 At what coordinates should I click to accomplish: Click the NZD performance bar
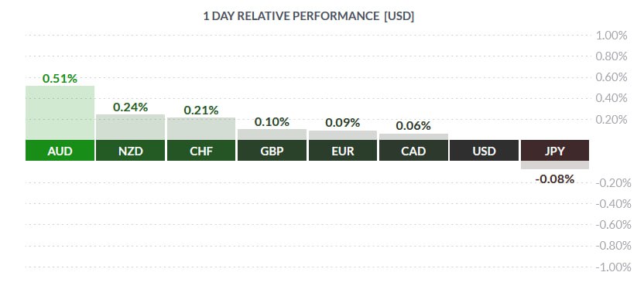131,127
